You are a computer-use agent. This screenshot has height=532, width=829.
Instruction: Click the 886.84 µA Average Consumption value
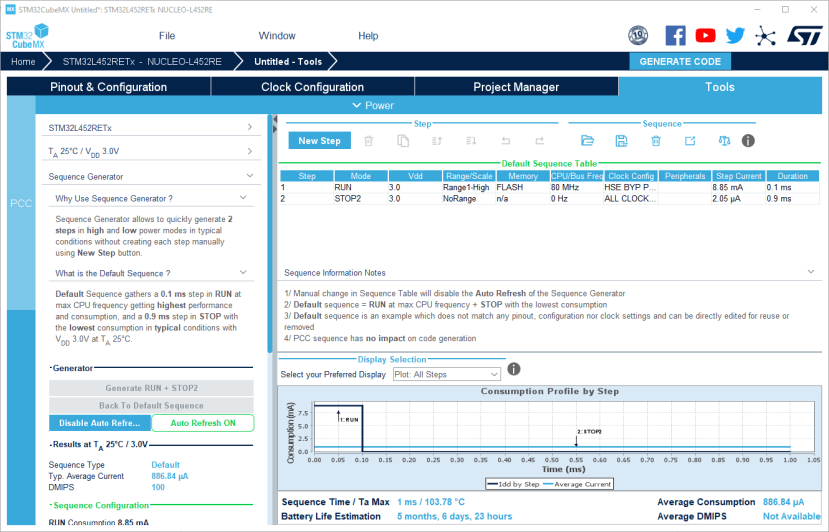coord(783,502)
